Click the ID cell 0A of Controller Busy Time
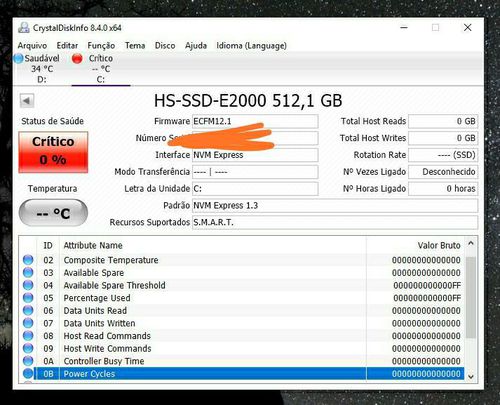The height and width of the screenshot is (405, 500). (x=48, y=361)
